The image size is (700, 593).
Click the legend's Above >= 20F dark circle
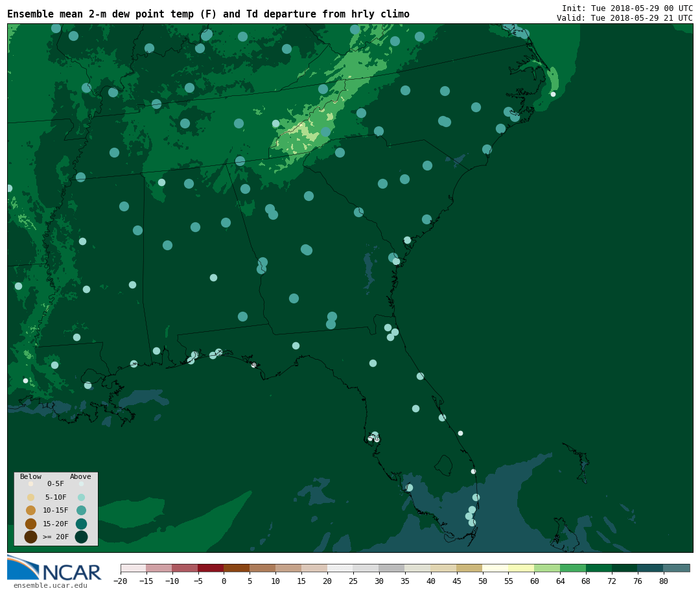[81, 537]
